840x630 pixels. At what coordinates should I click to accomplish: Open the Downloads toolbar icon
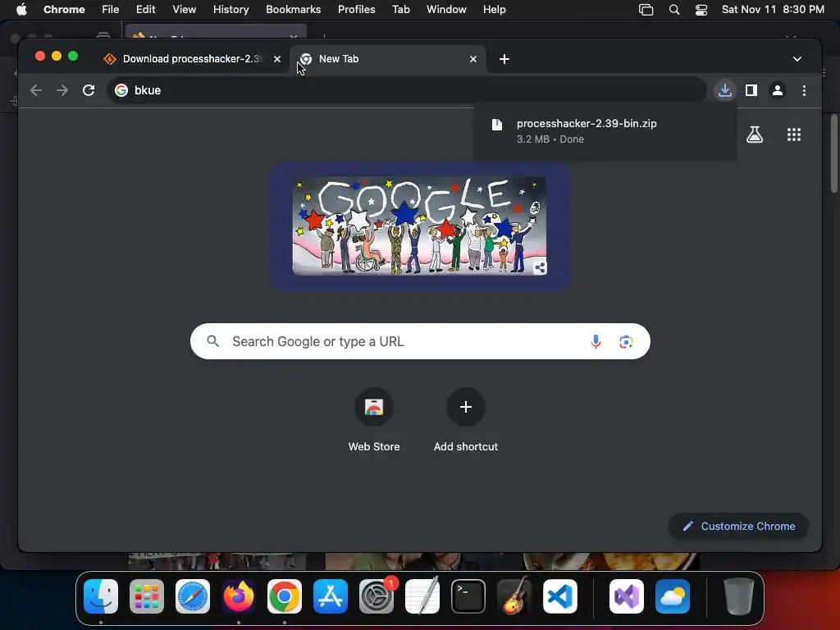coord(725,90)
